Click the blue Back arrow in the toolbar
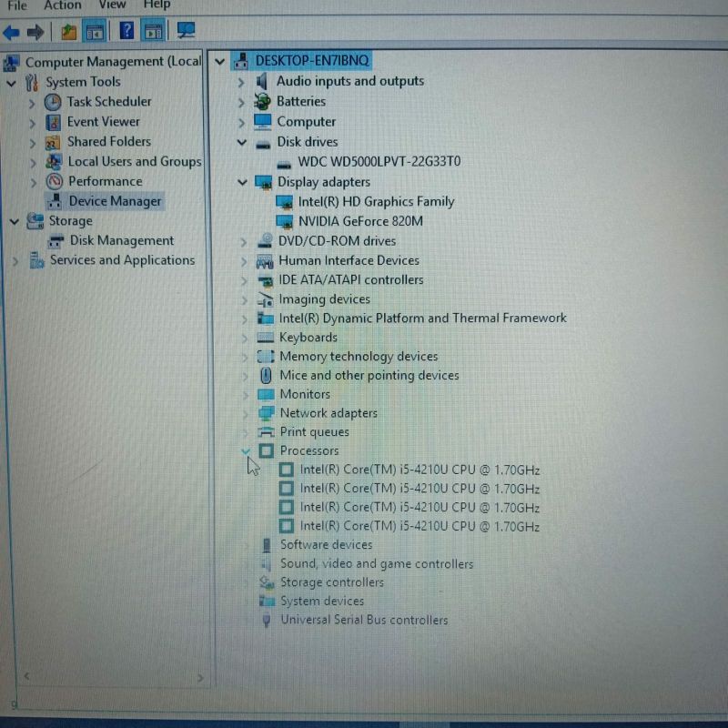This screenshot has width=728, height=728. click(x=12, y=33)
